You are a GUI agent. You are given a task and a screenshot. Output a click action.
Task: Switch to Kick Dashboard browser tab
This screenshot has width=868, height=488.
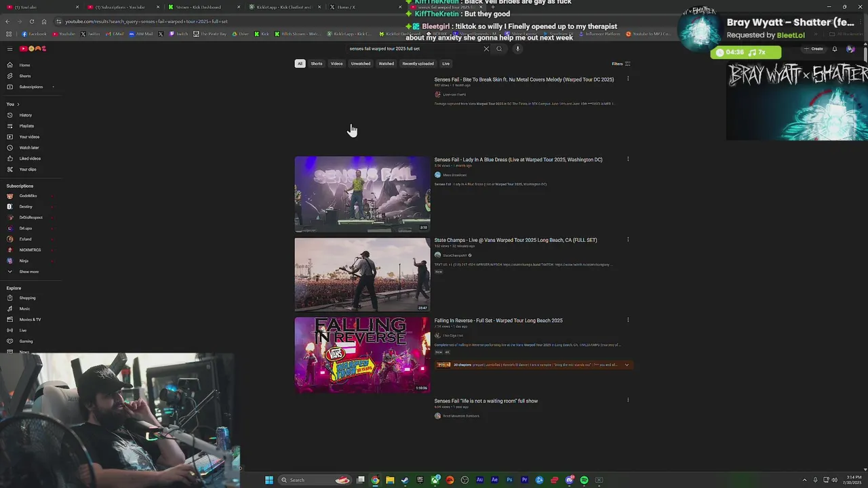[x=203, y=7]
